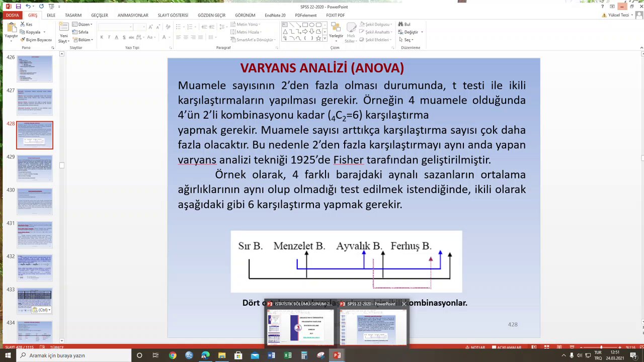Click the Kes (cut) button
This screenshot has height=362, width=644.
(26, 24)
